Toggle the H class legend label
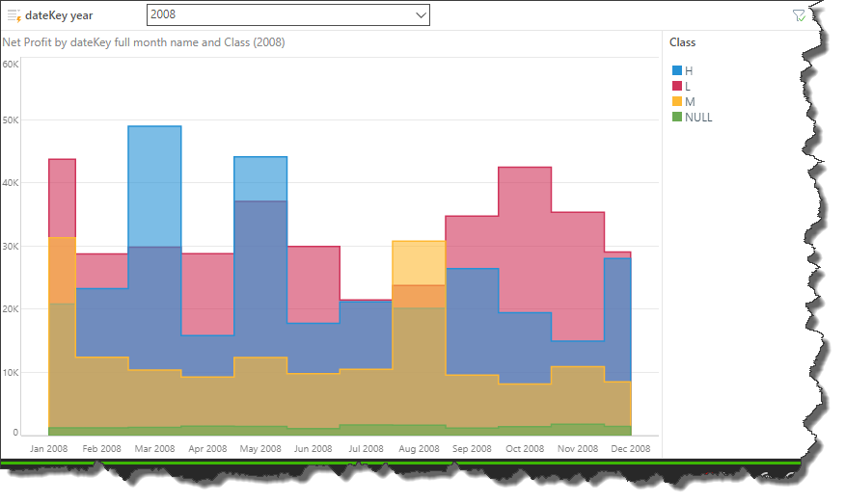 (x=689, y=71)
